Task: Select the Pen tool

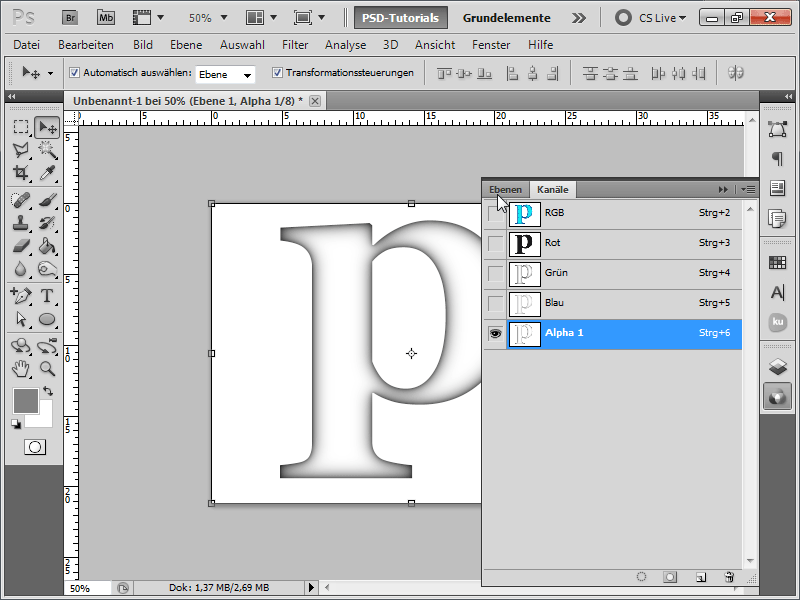Action: (21, 295)
